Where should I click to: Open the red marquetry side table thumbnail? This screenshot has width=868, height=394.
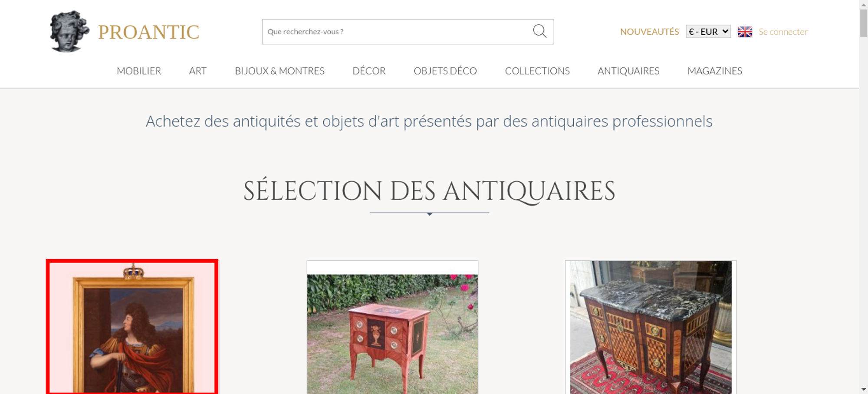[x=392, y=327]
